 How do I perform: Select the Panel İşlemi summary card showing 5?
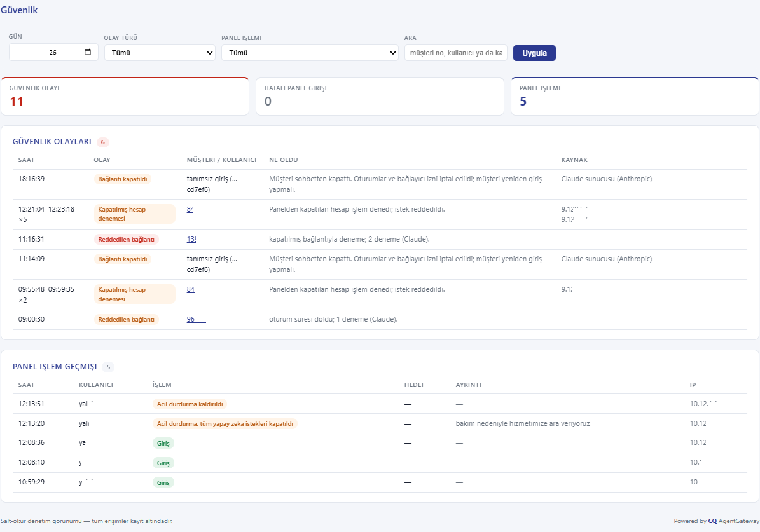coord(635,96)
